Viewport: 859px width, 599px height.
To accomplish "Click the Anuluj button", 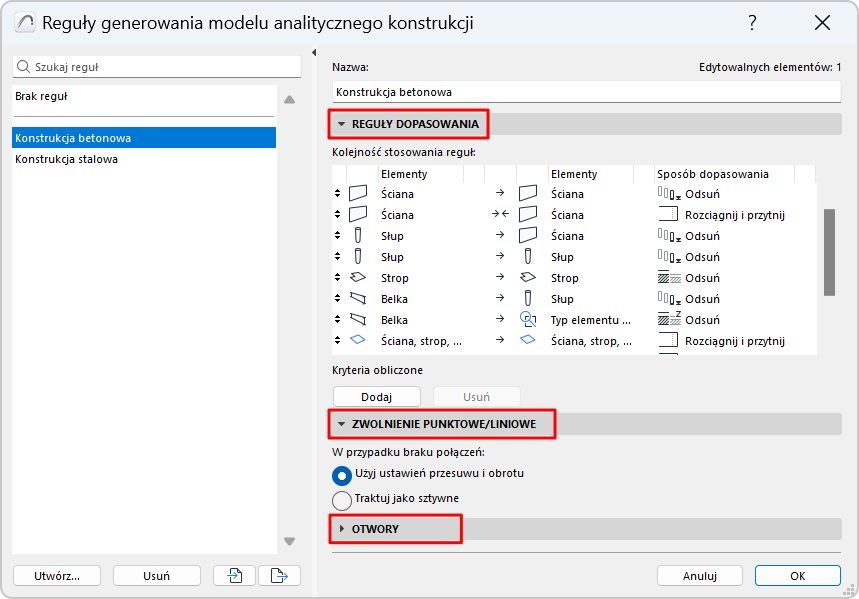I will point(700,575).
